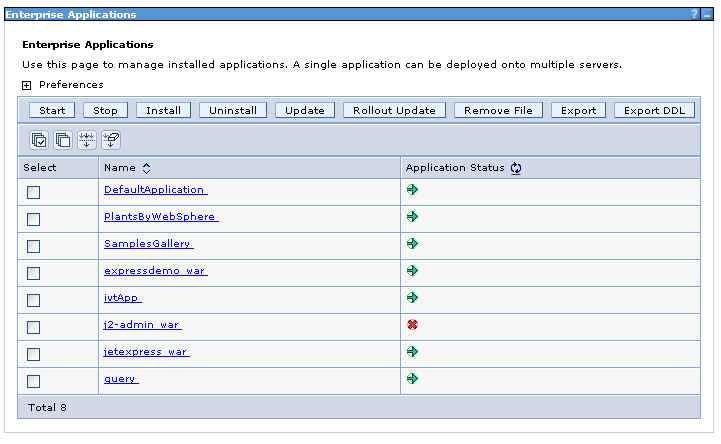721x444 pixels.
Task: Open the jetexpress_war application link
Action: [146, 351]
